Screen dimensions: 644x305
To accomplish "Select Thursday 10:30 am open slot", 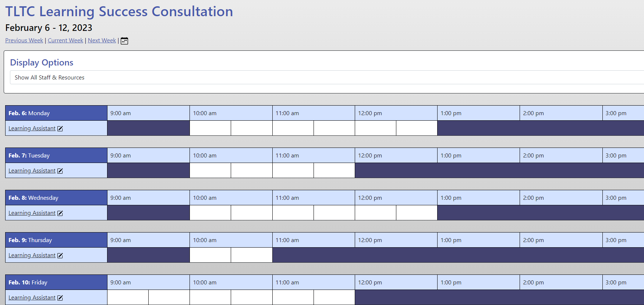I will (x=252, y=255).
